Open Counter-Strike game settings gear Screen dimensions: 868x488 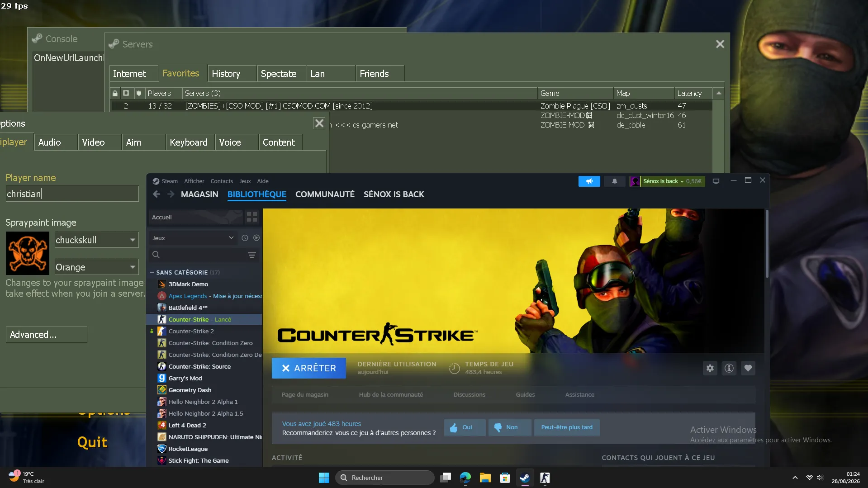(710, 368)
